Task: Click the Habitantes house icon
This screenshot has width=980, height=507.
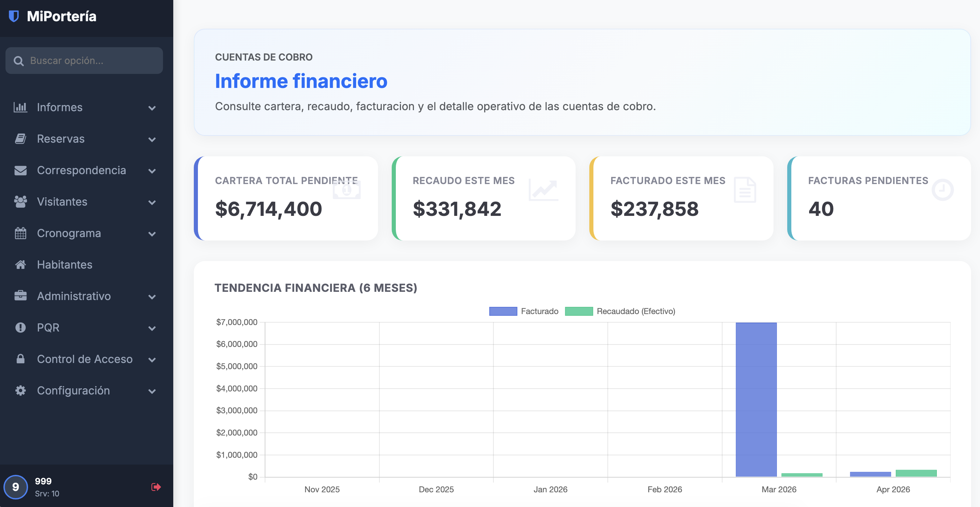Action: [x=20, y=264]
